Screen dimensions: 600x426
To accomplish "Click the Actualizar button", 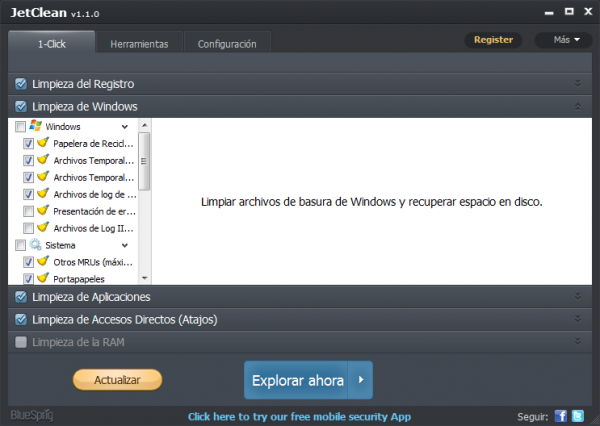I will [x=117, y=380].
